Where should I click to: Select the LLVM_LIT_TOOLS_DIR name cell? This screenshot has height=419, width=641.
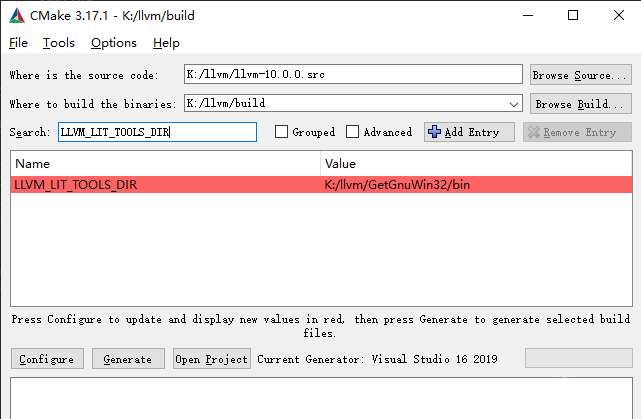(x=165, y=185)
